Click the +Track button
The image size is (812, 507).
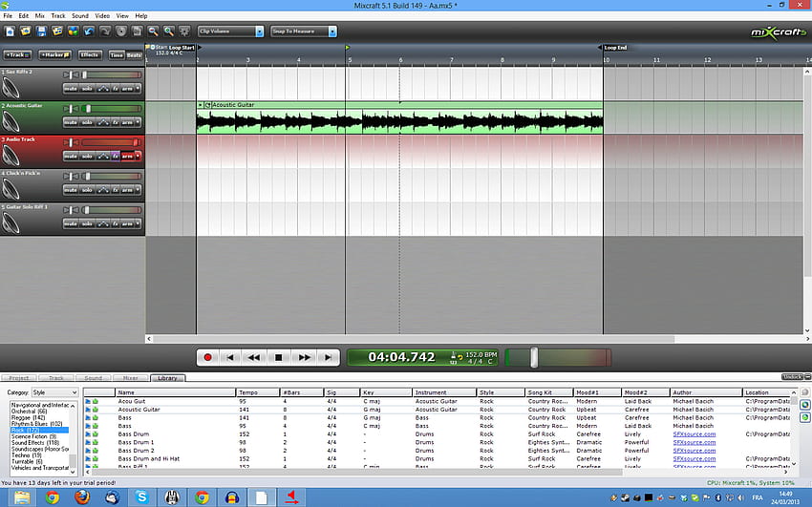tap(17, 54)
